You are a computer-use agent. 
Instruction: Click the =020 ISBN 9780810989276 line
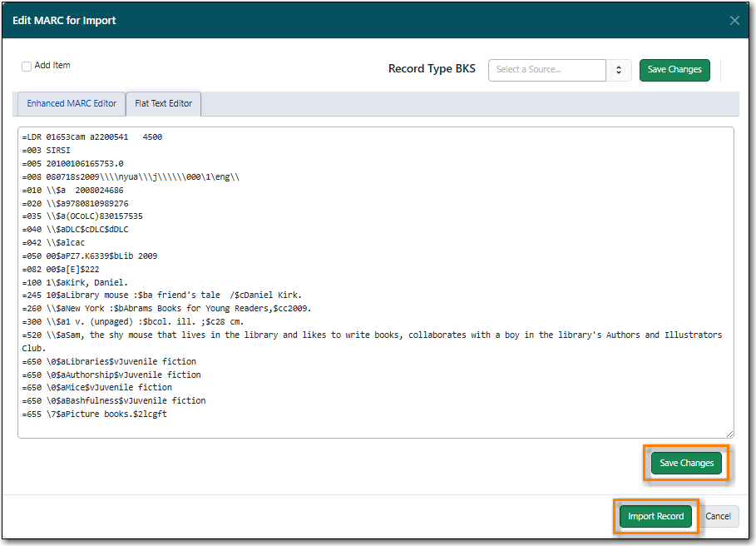coord(75,204)
